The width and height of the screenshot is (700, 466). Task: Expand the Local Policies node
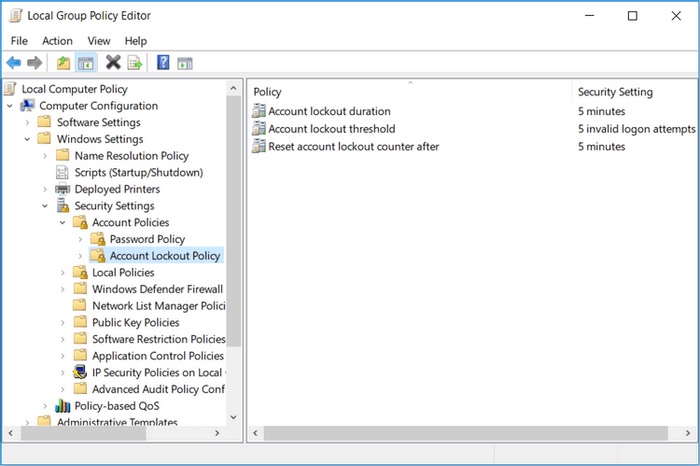[62, 272]
